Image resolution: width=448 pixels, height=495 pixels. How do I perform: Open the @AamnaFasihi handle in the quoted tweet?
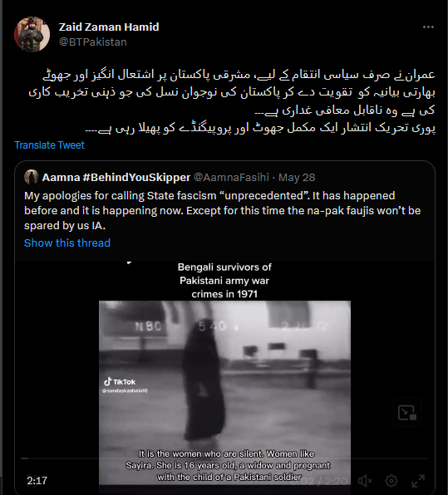pyautogui.click(x=231, y=178)
